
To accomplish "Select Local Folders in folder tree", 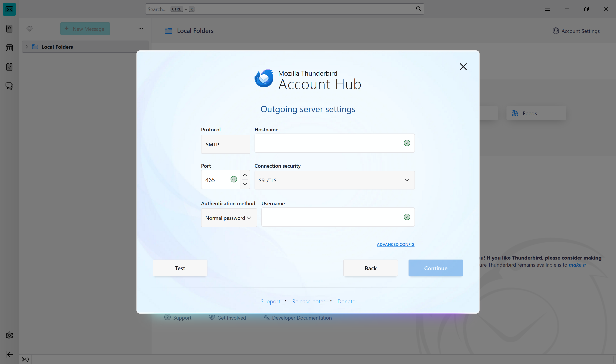I will [85, 47].
